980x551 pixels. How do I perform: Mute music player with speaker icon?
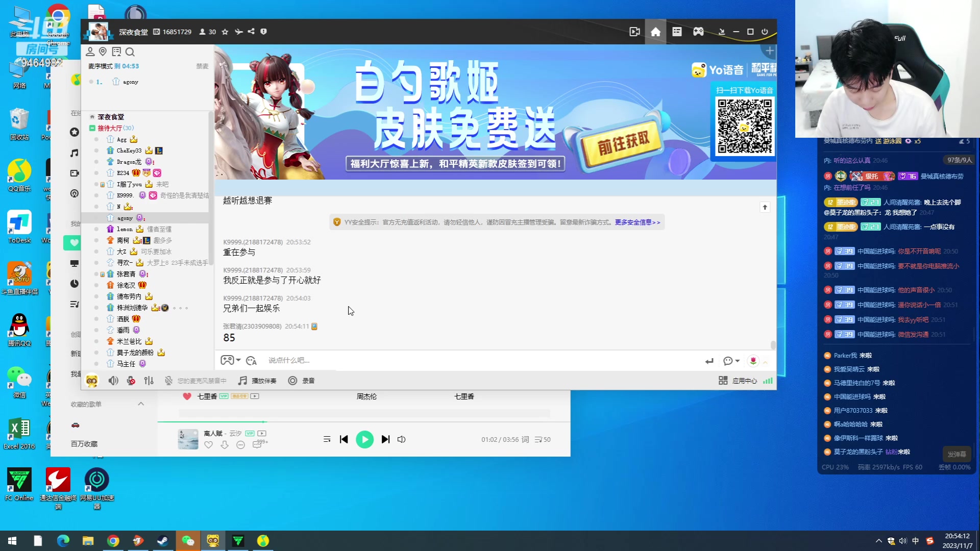[402, 439]
